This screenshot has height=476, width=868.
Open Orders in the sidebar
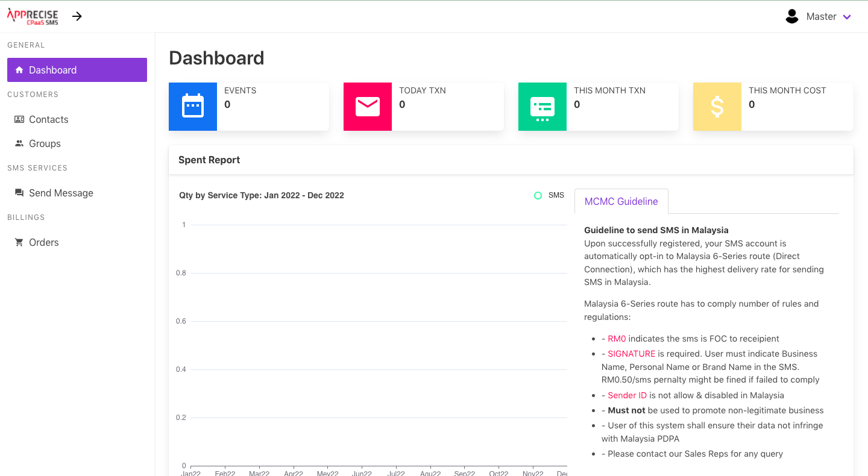pos(77,242)
